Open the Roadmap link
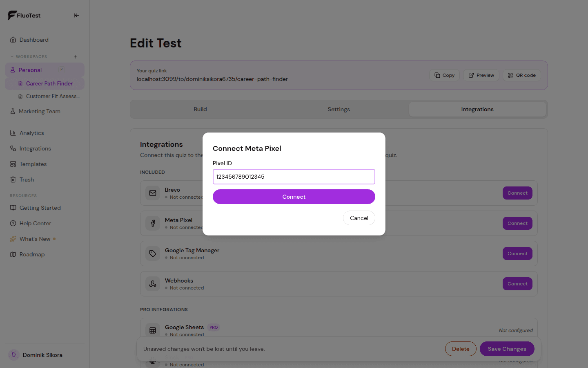This screenshot has height=368, width=588. [45, 254]
